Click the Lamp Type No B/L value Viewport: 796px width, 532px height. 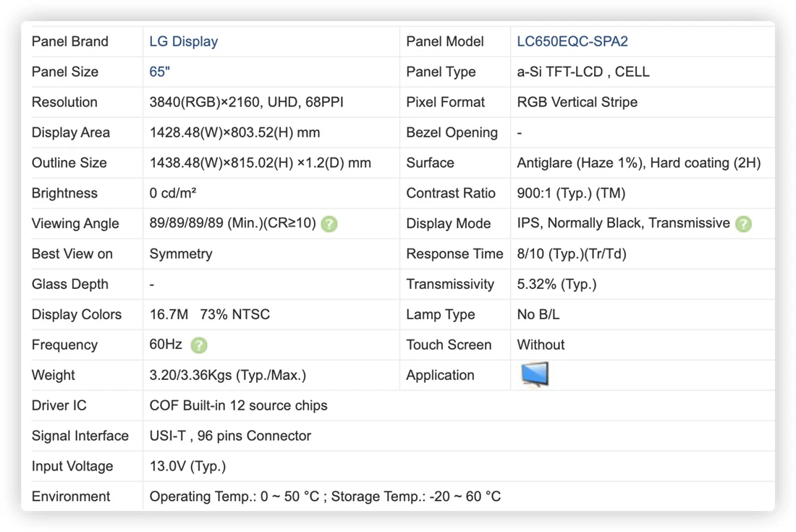538,315
